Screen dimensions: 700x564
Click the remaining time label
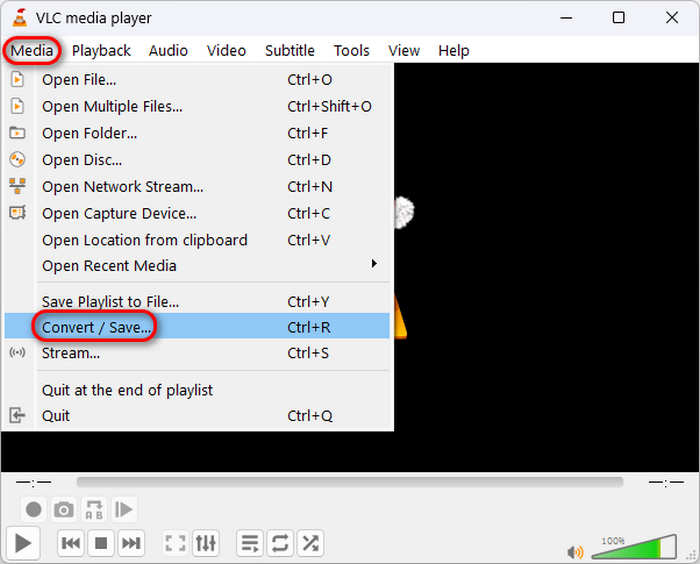pyautogui.click(x=666, y=482)
